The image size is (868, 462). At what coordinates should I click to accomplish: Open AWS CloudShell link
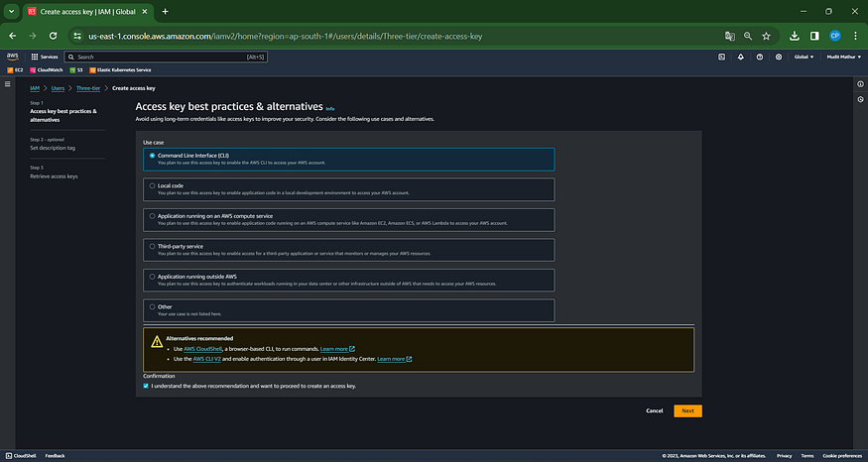tap(202, 349)
